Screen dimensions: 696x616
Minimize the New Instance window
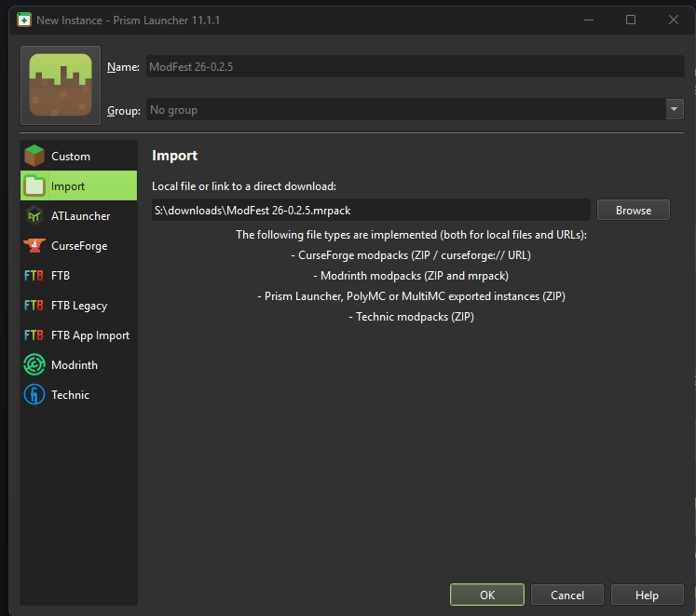(589, 20)
